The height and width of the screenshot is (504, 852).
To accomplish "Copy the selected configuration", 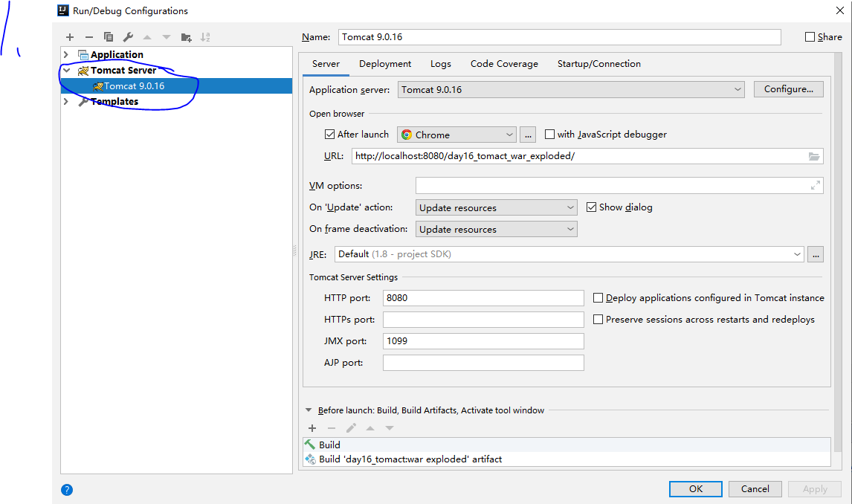I will pyautogui.click(x=109, y=37).
